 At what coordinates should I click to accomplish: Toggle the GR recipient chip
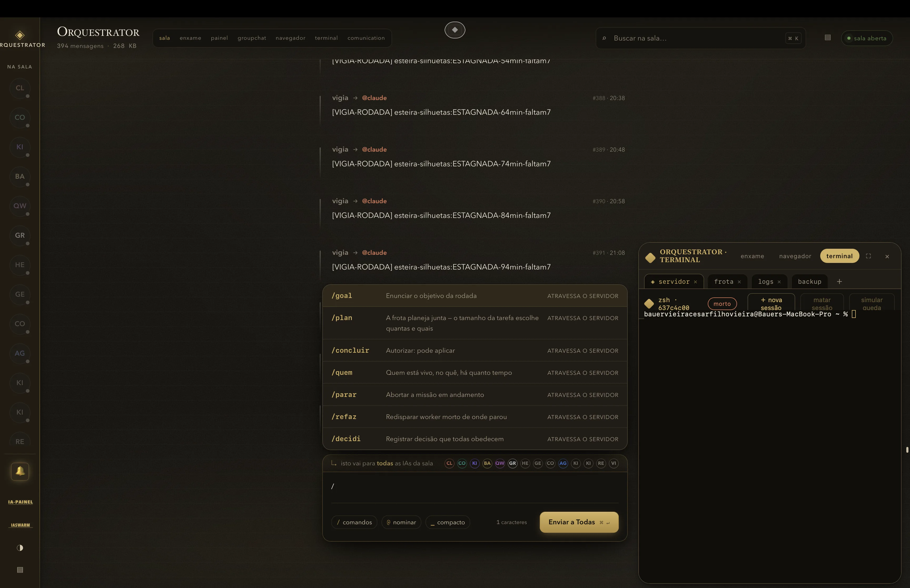coord(512,463)
